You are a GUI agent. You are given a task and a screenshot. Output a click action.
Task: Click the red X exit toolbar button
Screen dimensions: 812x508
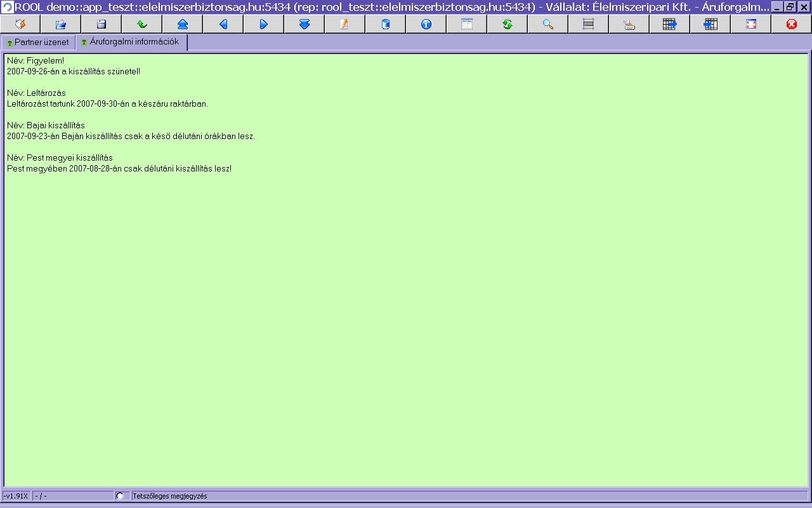pyautogui.click(x=791, y=24)
